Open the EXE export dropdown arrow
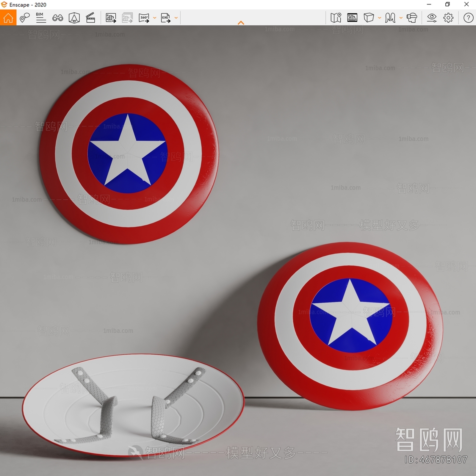 point(176,18)
